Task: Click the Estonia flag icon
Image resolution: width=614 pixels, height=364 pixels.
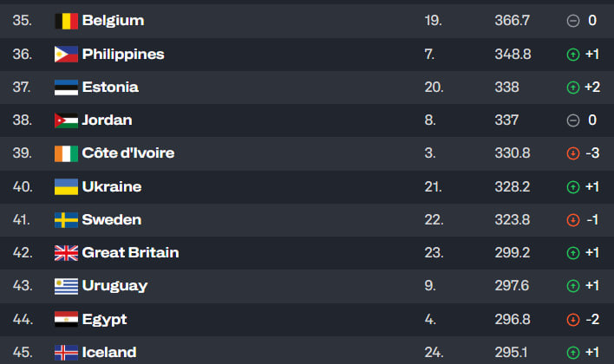Action: point(66,87)
